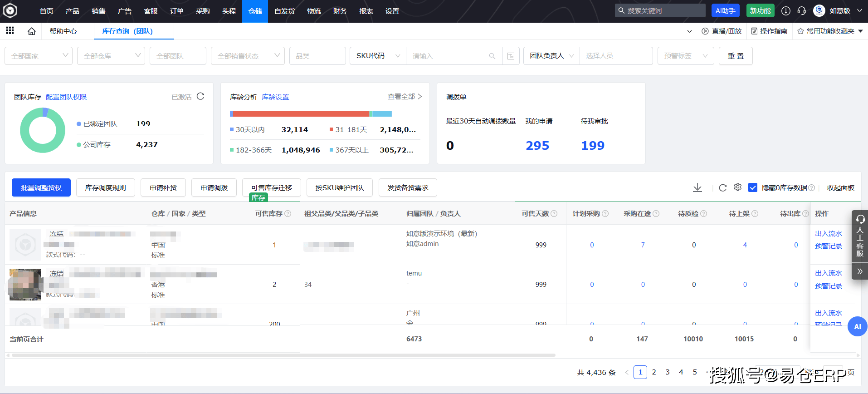Open the Warehouse menu in top navigation
868x394 pixels.
(x=255, y=11)
